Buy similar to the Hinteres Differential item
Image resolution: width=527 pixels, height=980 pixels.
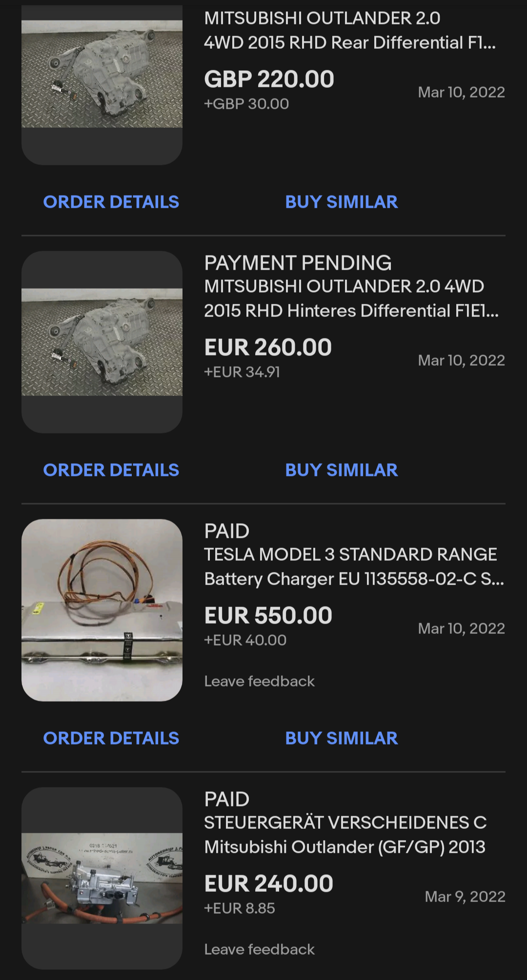[x=341, y=470]
